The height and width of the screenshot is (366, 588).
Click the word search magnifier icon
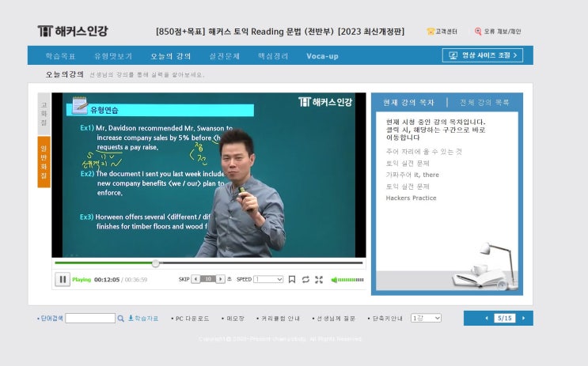(x=120, y=319)
